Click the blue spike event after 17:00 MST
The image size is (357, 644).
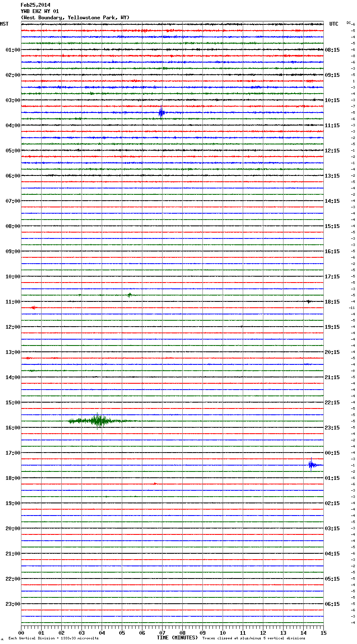(x=313, y=465)
